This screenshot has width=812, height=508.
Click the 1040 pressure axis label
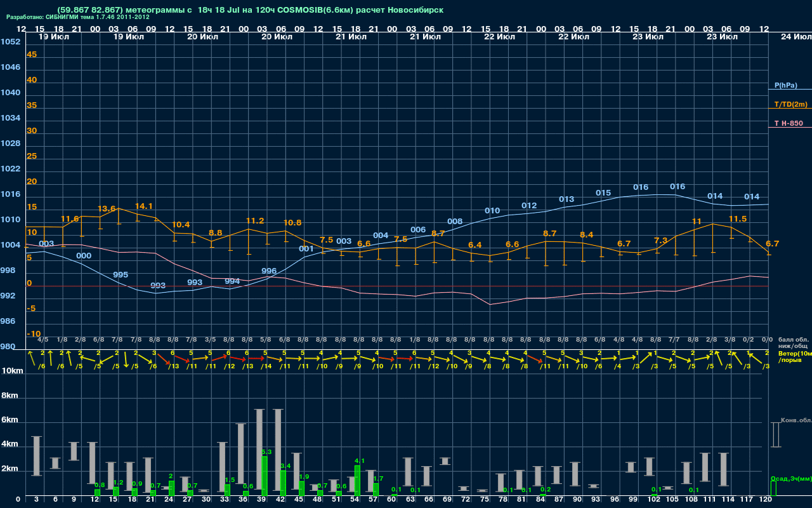click(x=10, y=93)
